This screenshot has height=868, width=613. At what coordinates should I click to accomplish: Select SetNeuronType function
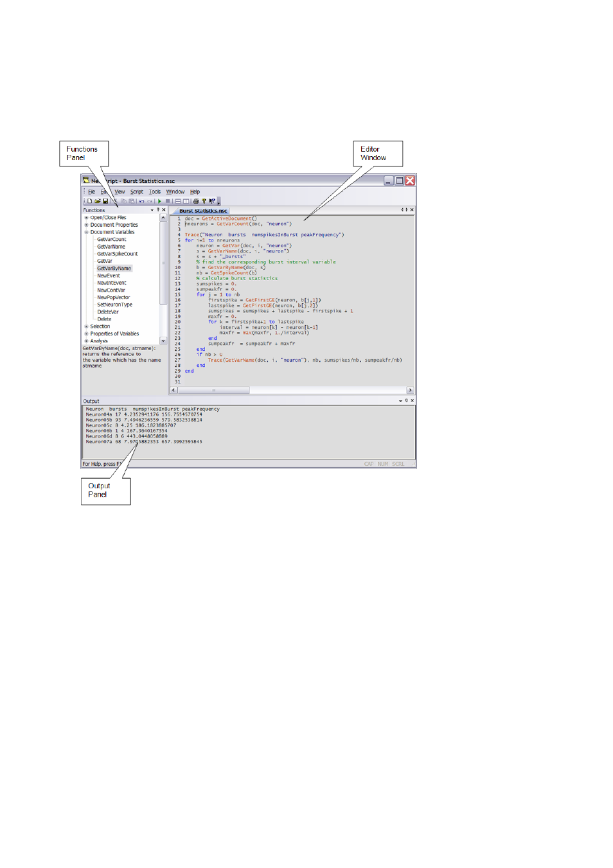[x=114, y=305]
